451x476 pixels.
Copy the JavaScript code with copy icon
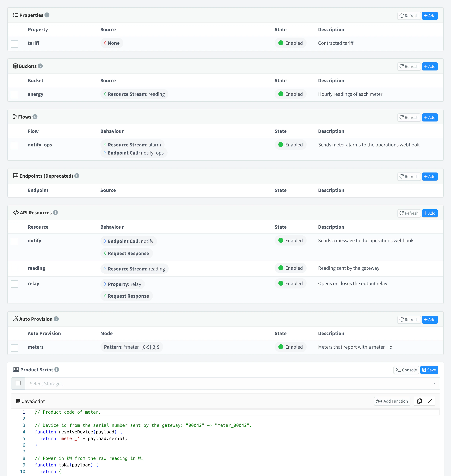[x=419, y=401]
